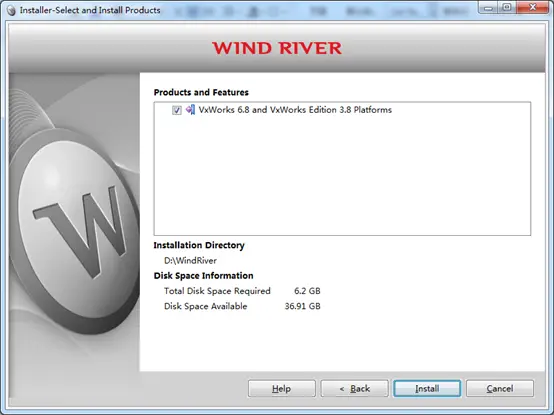This screenshot has width=554, height=415.
Task: Open Help for the installer
Action: pos(282,389)
